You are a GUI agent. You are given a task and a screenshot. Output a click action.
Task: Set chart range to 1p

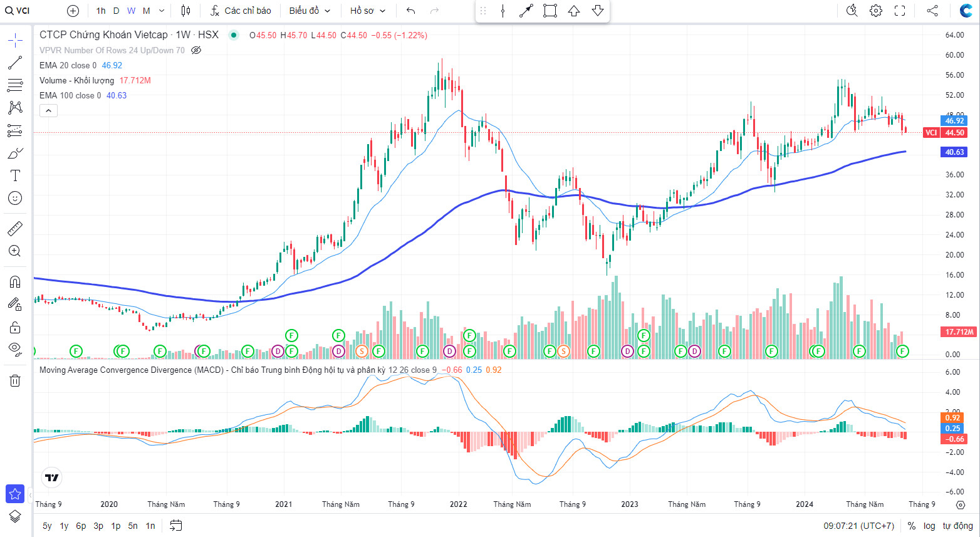pos(116,526)
